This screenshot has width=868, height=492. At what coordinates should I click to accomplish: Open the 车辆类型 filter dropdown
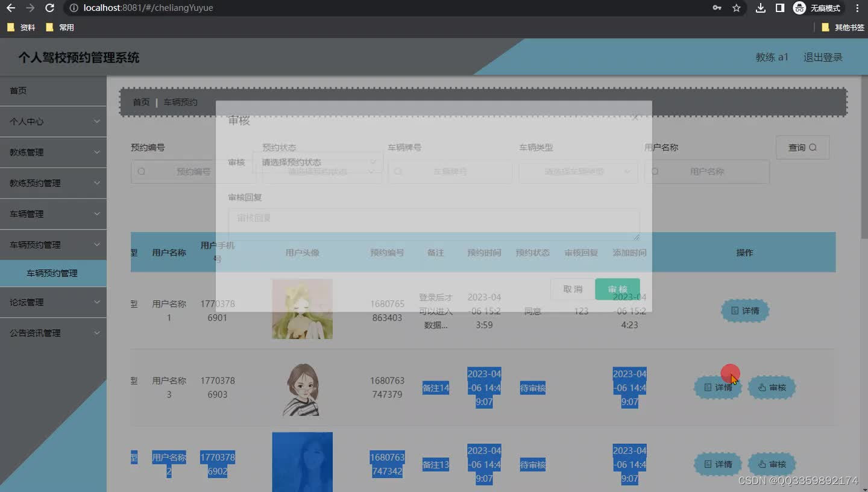(x=578, y=172)
